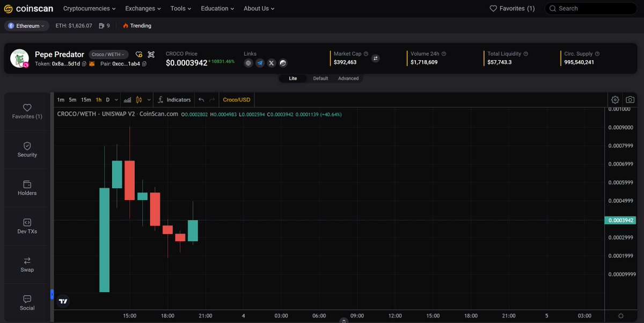644x323 pixels.
Task: Copy the token address 0x8a...5d1d
Action: point(84,63)
